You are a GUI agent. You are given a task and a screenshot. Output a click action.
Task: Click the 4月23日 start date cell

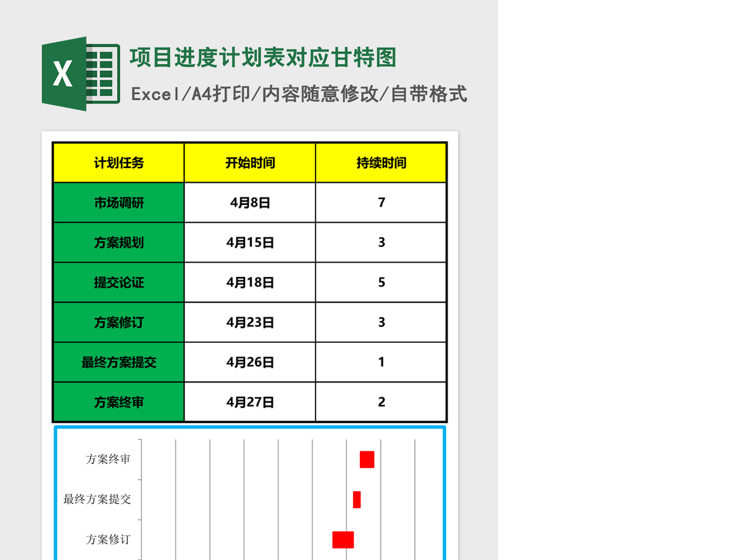(250, 322)
